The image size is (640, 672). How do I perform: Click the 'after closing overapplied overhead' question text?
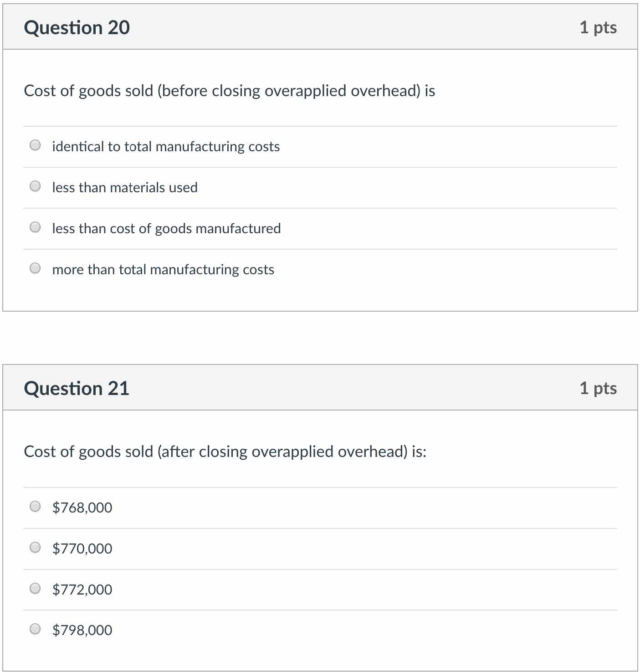tap(225, 451)
